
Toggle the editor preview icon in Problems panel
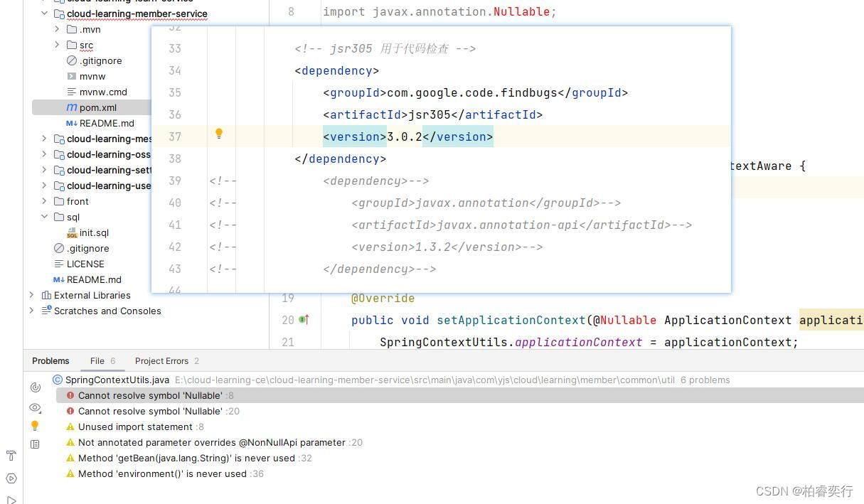[x=35, y=444]
